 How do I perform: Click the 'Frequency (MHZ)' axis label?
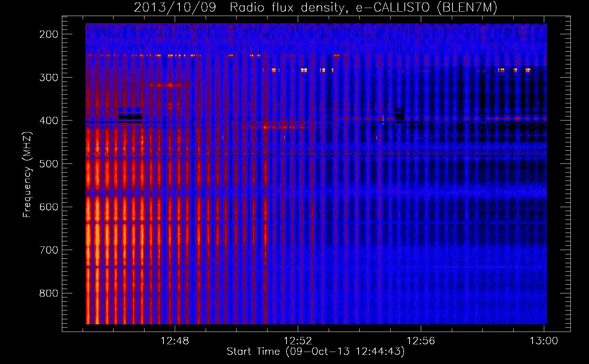pyautogui.click(x=27, y=174)
